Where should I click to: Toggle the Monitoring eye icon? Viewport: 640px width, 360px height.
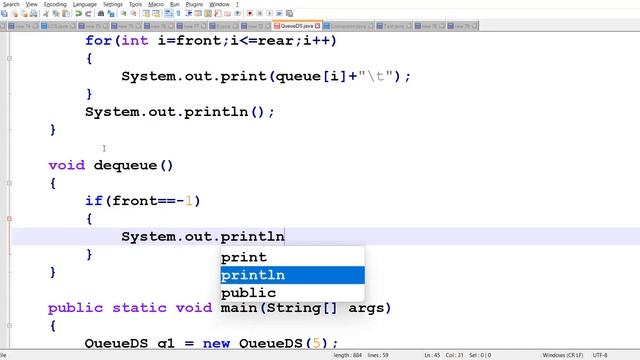point(237,13)
